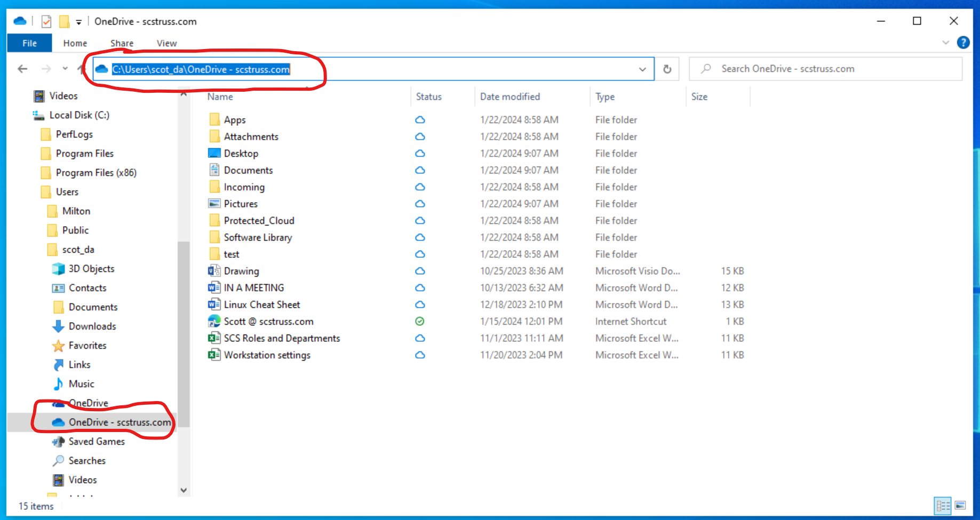Open the address bar history dropdown
Viewport: 980px width, 520px height.
pyautogui.click(x=642, y=69)
